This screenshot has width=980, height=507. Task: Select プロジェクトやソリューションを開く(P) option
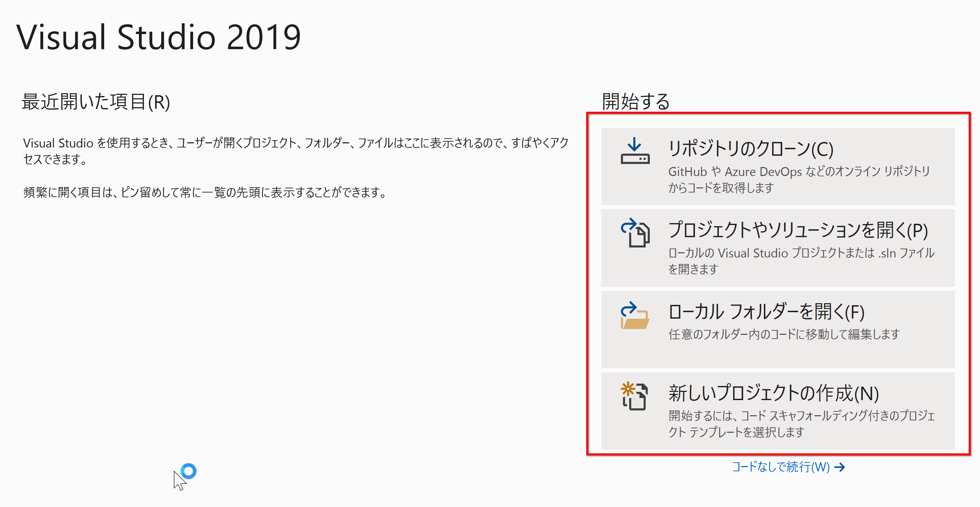pyautogui.click(x=778, y=248)
